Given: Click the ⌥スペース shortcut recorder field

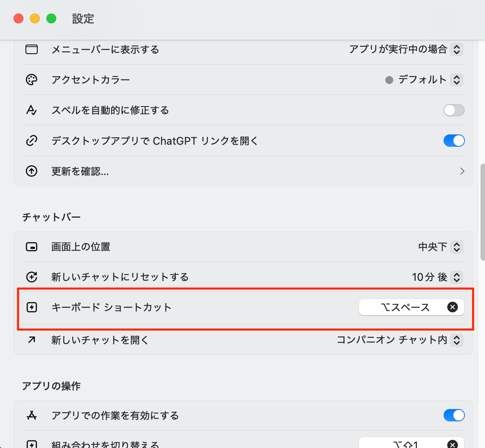Looking at the screenshot, I should tap(405, 307).
